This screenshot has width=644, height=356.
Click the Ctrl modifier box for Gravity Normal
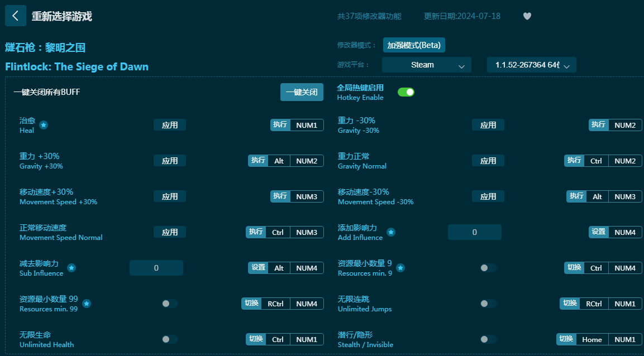(x=596, y=161)
